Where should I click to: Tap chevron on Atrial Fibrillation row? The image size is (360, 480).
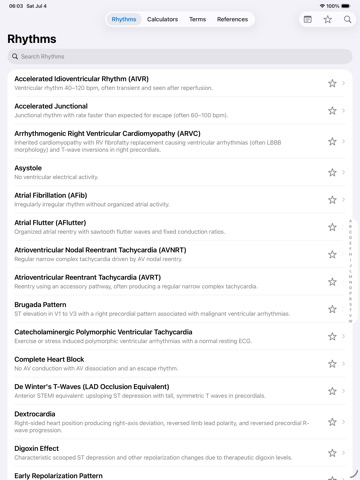point(343,200)
